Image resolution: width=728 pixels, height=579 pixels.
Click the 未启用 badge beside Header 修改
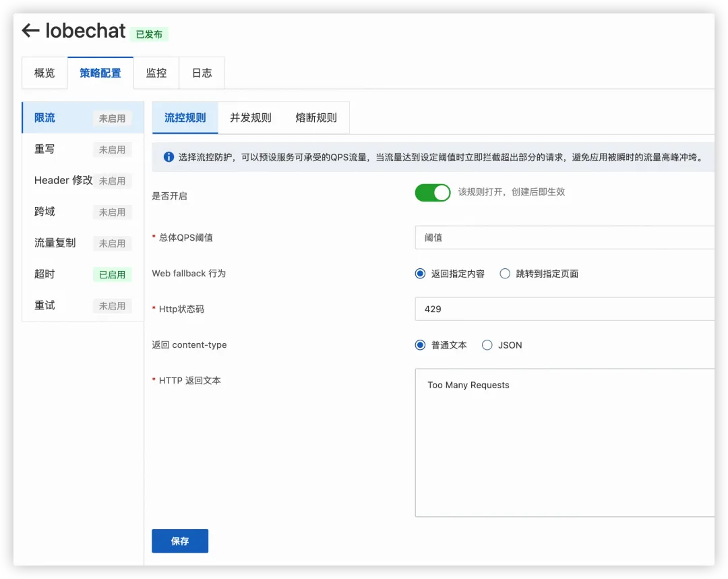[113, 181]
